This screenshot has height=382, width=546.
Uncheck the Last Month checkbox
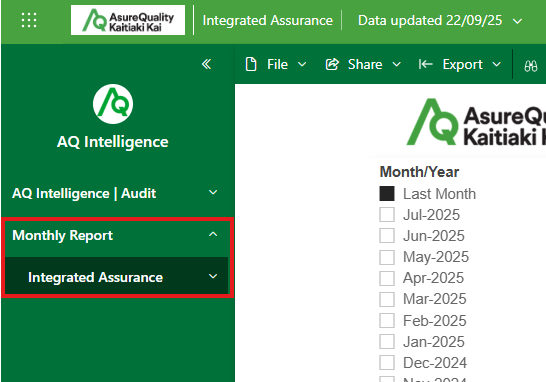click(387, 194)
